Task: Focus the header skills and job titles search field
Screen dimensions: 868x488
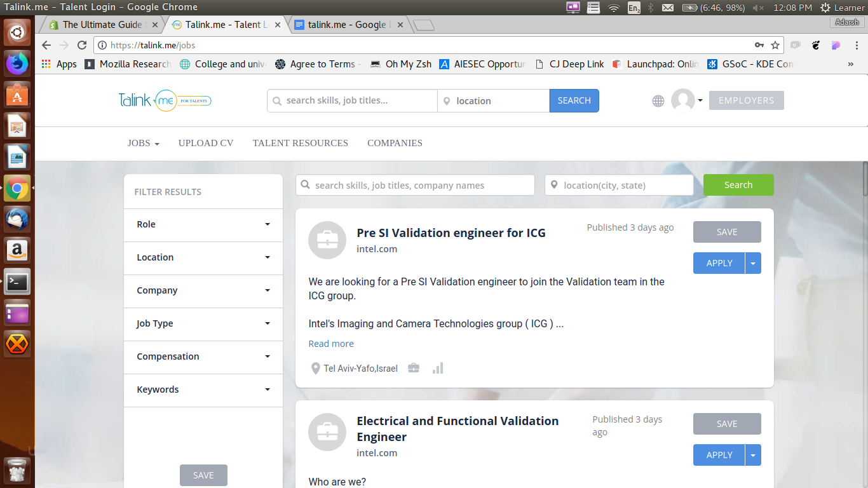Action: pos(352,100)
